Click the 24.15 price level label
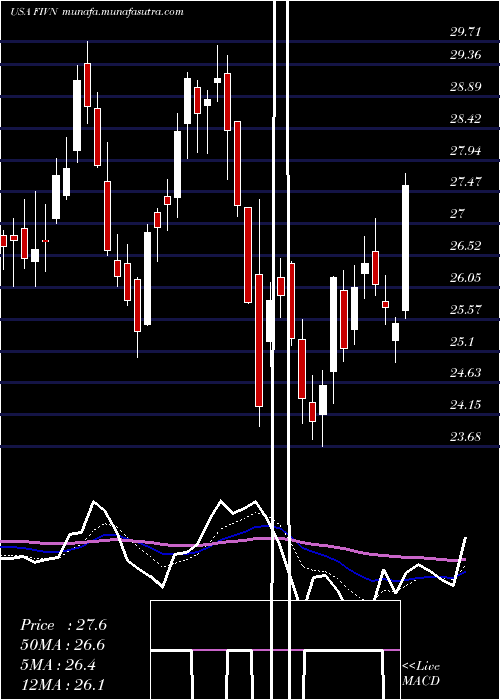The width and height of the screenshot is (500, 700). point(466,404)
